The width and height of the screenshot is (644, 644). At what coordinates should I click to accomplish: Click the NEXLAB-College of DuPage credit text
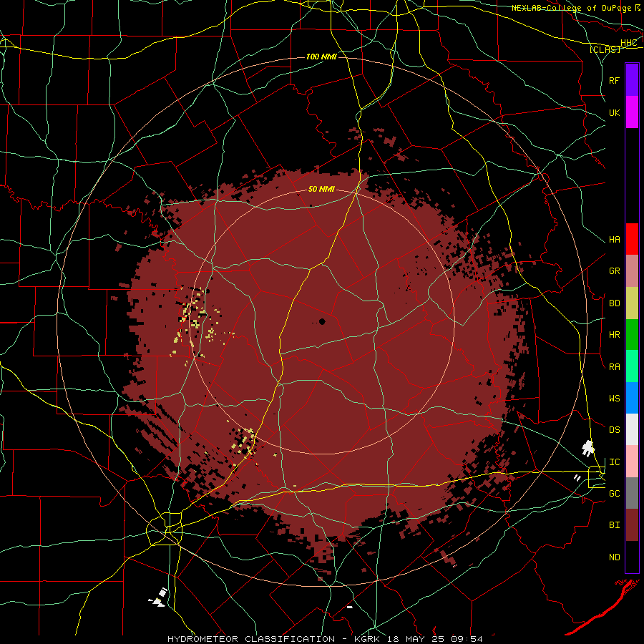(x=571, y=8)
